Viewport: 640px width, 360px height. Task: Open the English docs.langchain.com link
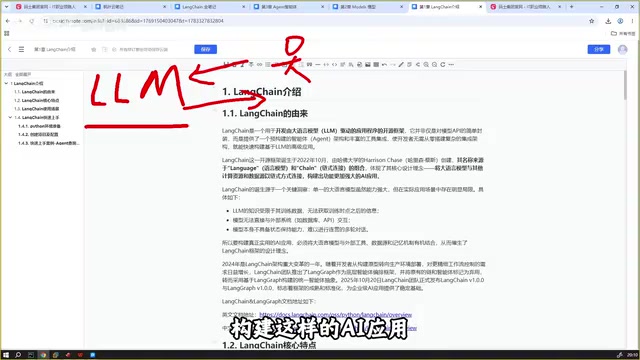tap(336, 315)
